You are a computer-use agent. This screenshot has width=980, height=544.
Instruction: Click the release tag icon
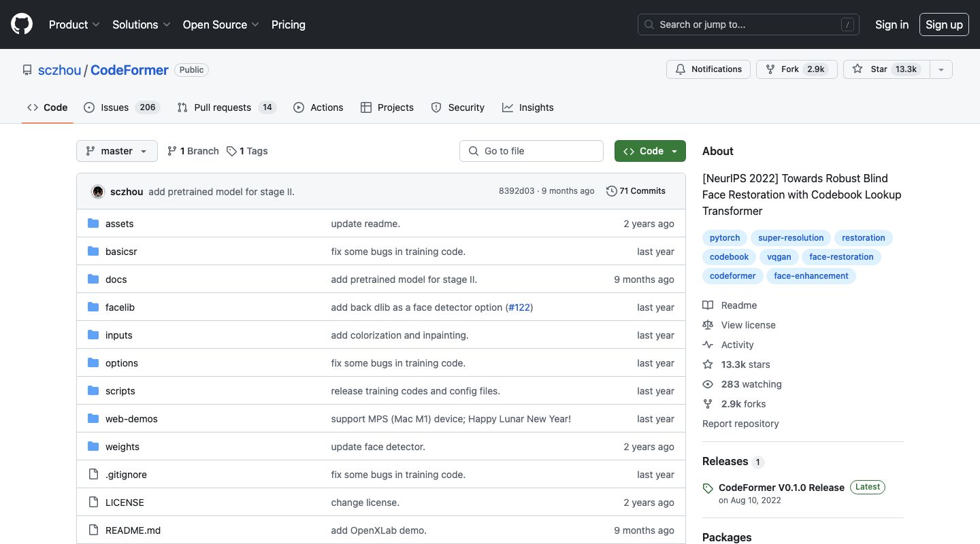(x=708, y=488)
